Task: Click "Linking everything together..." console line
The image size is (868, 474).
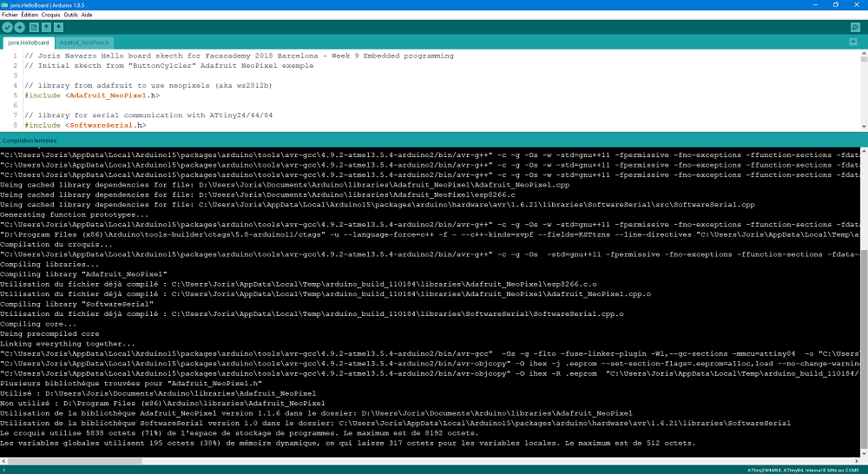Action: [68, 344]
